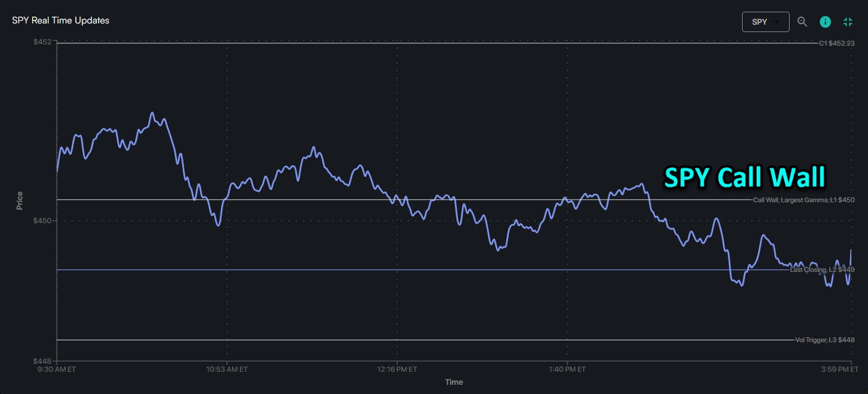Screen dimensions: 868x394
Task: Open the SPY ticker dropdown
Action: (766, 22)
